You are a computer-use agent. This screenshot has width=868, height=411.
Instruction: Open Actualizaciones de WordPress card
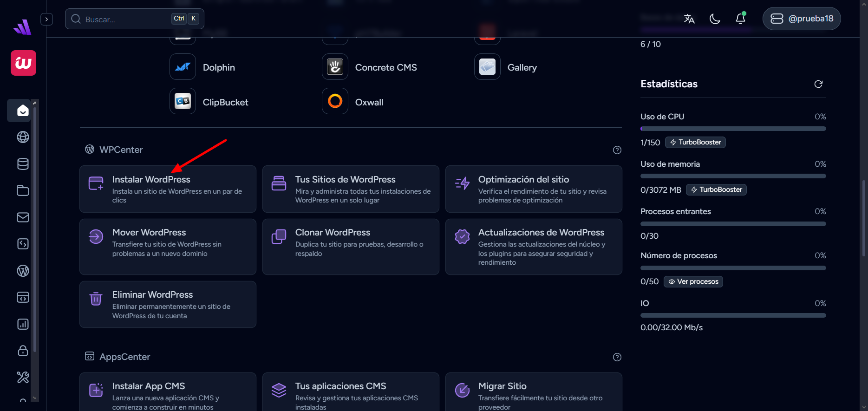click(x=534, y=247)
